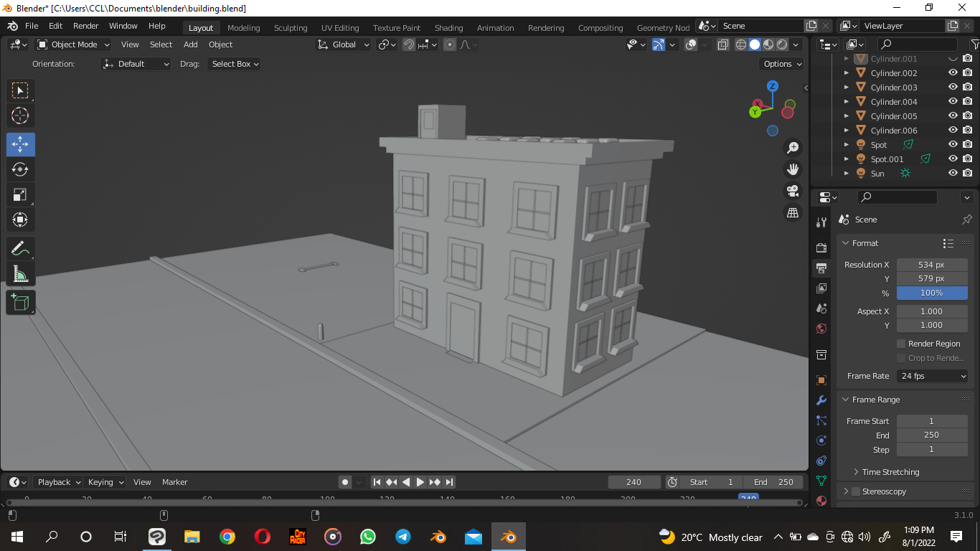Open the Tool properties tab
Screen dimensions: 980x551
click(x=821, y=222)
